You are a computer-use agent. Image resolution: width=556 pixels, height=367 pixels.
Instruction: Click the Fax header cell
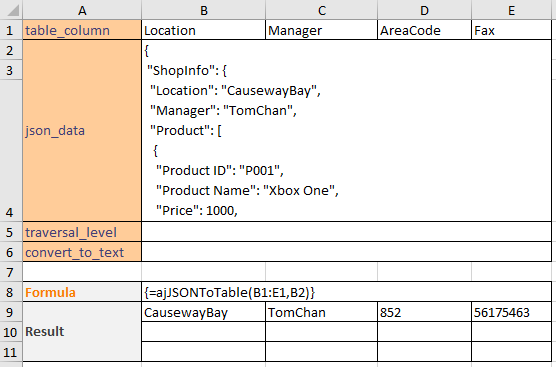(512, 30)
